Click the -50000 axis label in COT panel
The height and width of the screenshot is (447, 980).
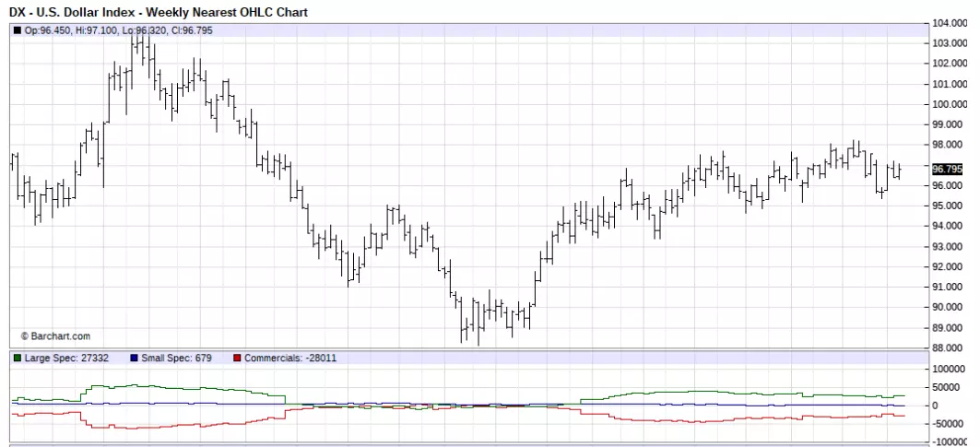point(950,423)
